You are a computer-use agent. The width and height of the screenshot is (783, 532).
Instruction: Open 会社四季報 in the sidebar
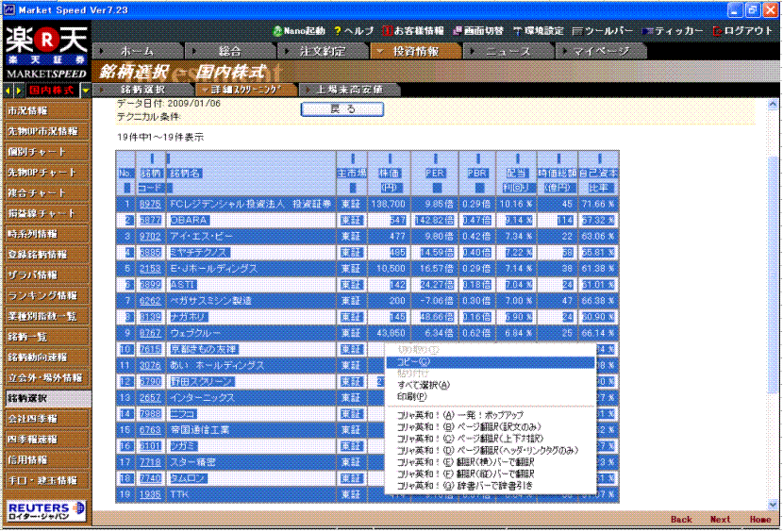(46, 419)
